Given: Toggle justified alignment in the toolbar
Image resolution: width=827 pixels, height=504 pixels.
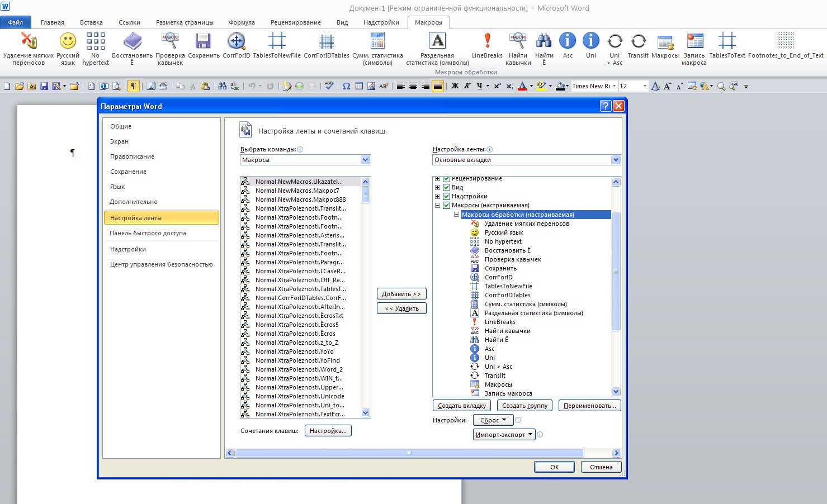Looking at the screenshot, I should [438, 86].
